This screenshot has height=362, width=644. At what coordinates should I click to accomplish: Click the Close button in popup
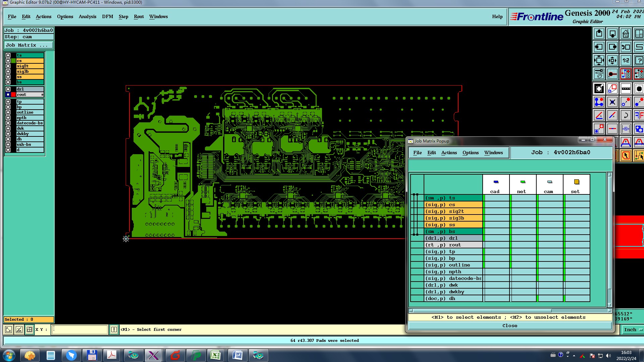[509, 325]
